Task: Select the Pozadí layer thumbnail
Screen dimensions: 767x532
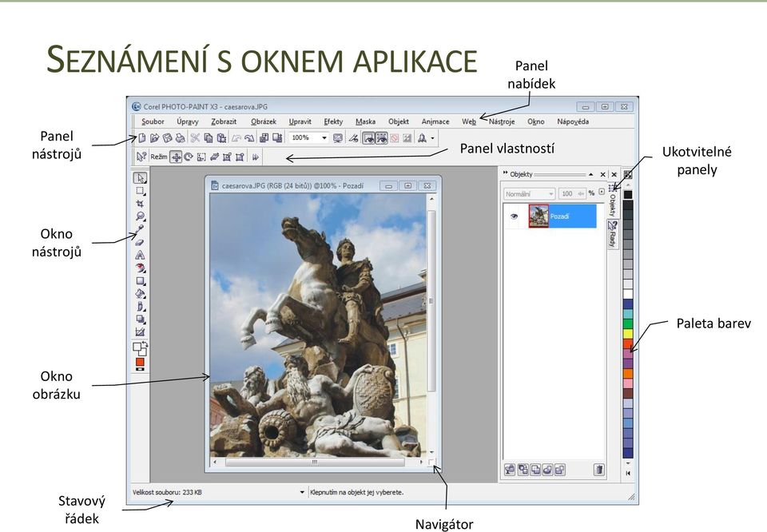Action: click(538, 216)
